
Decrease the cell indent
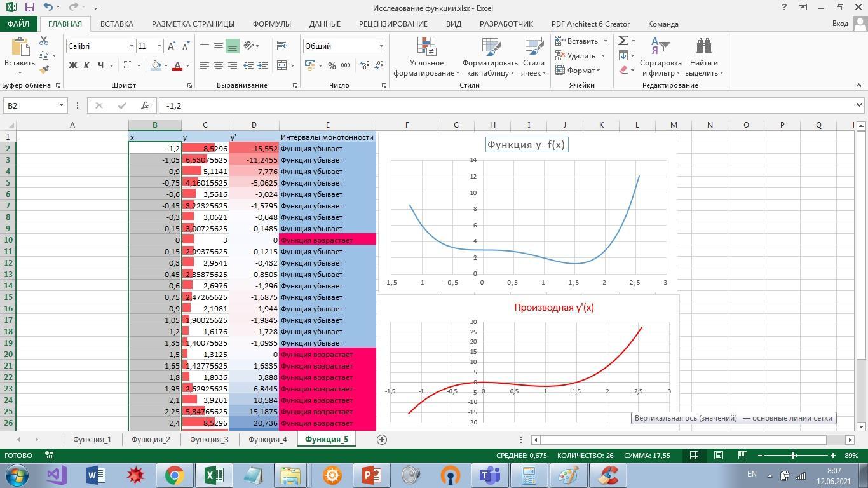click(248, 65)
